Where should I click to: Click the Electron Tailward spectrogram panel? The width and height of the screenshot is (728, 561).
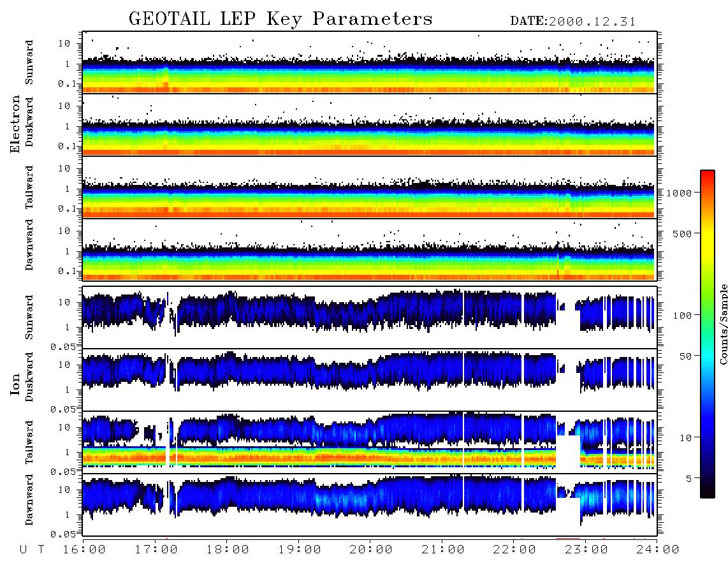(x=370, y=187)
